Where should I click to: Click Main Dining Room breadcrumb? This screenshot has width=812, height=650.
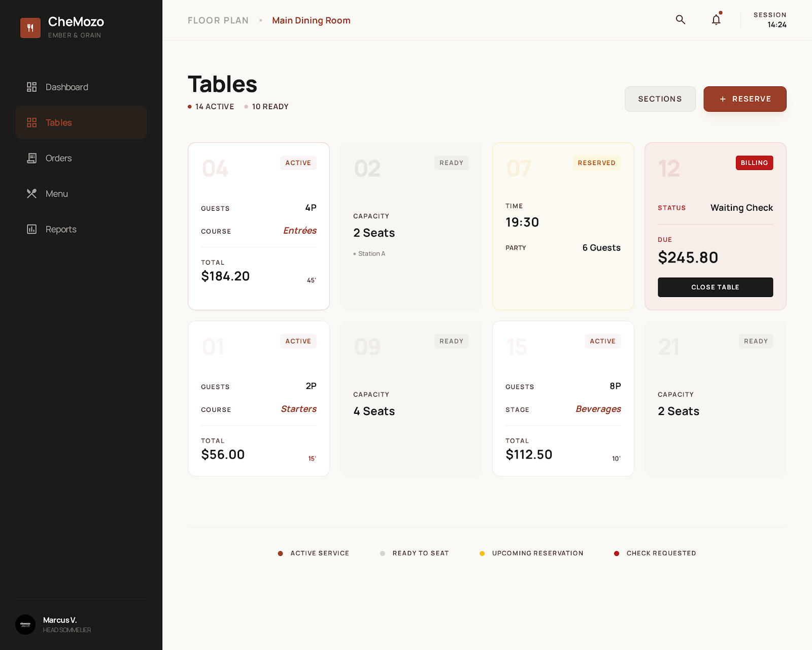[x=311, y=20]
